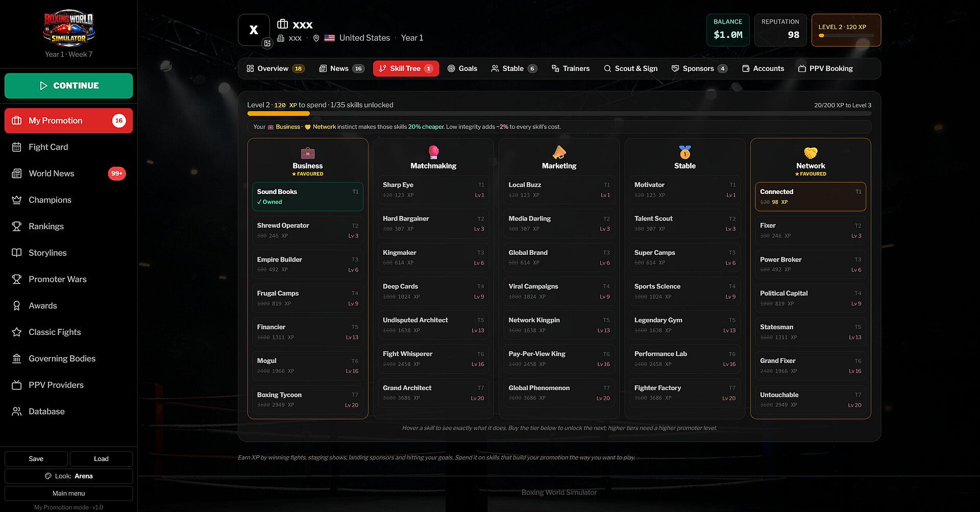Image resolution: width=980 pixels, height=512 pixels.
Task: Click the Fight Card calendar icon
Action: tap(17, 147)
